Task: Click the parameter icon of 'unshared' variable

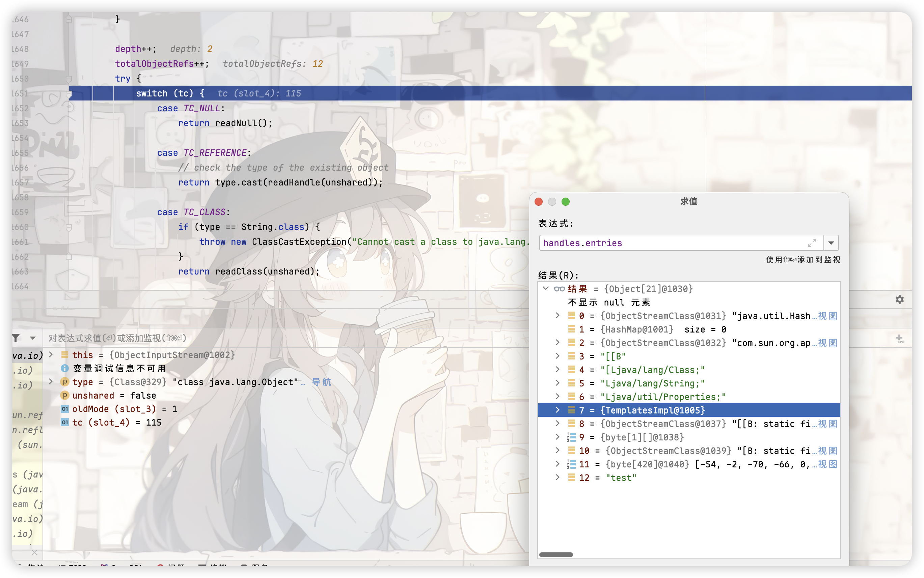Action: click(65, 395)
